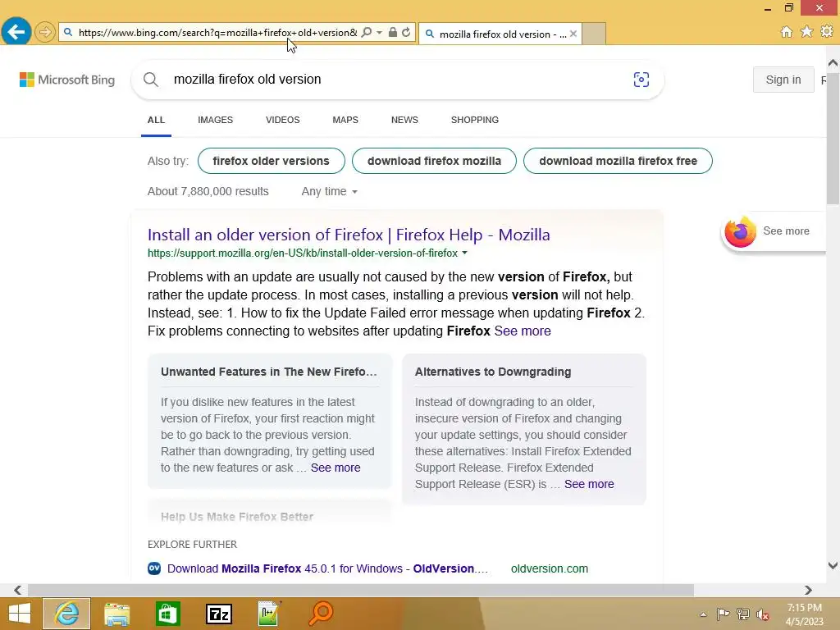Click the Home icon in browser toolbar
The image size is (840, 630).
(x=787, y=32)
